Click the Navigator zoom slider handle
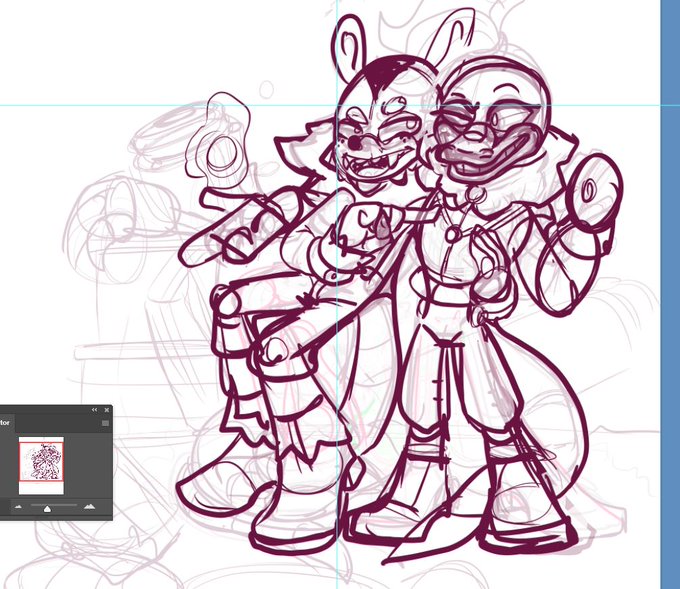Screen dimensions: 680x589 pos(47,509)
